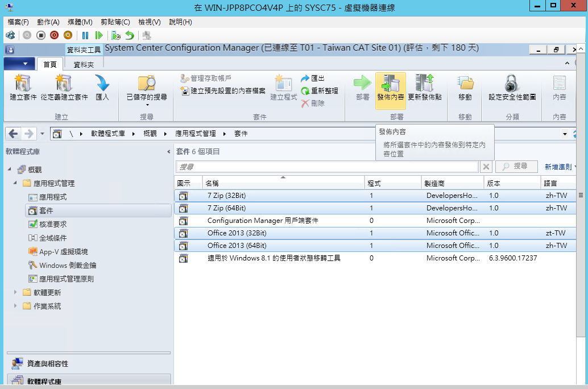This screenshot has width=588, height=389.
Task: Click the navigation back arrow
Action: click(x=14, y=134)
